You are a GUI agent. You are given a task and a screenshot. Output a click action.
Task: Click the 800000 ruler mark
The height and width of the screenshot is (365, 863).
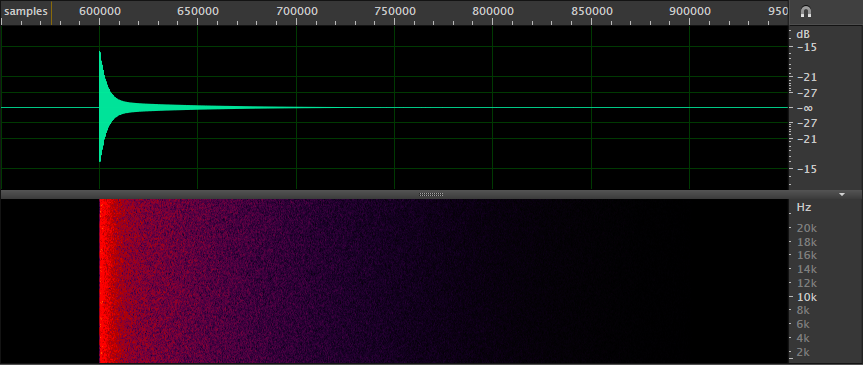point(493,12)
